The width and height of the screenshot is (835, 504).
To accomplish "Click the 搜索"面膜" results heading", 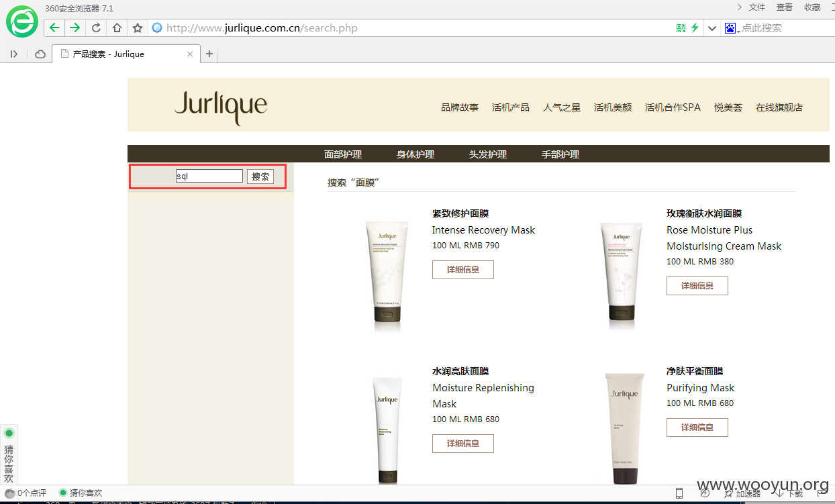I will 354,183.
